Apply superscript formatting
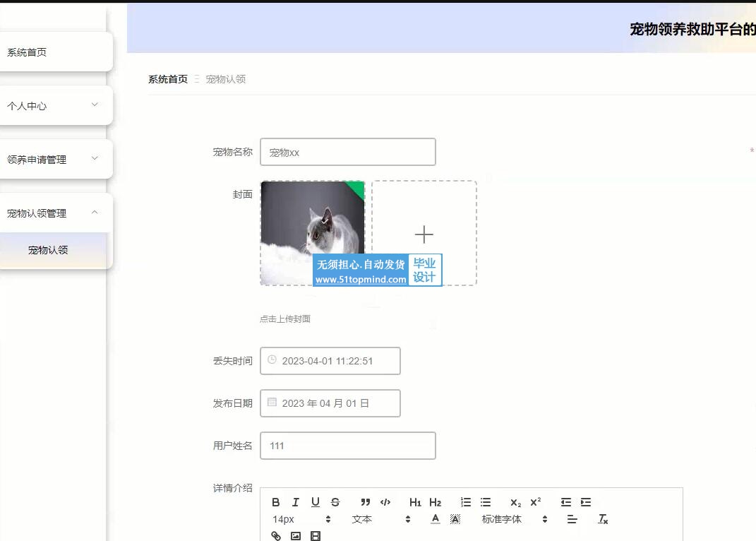This screenshot has height=541, width=756. click(x=535, y=502)
